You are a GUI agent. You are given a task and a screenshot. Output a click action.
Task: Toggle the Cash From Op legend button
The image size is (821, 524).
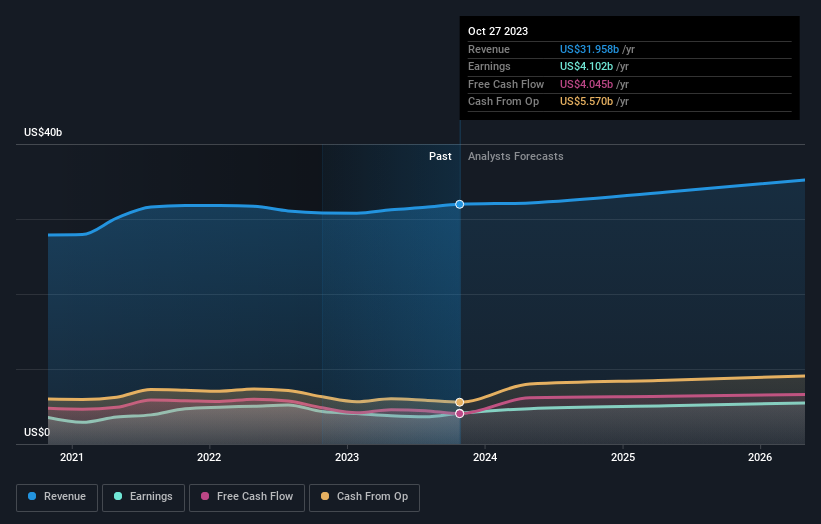(364, 497)
